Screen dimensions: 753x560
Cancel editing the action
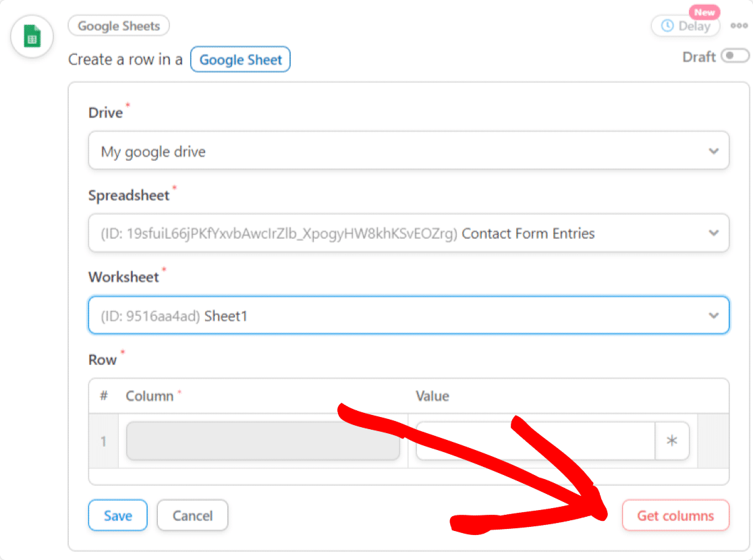(x=192, y=515)
